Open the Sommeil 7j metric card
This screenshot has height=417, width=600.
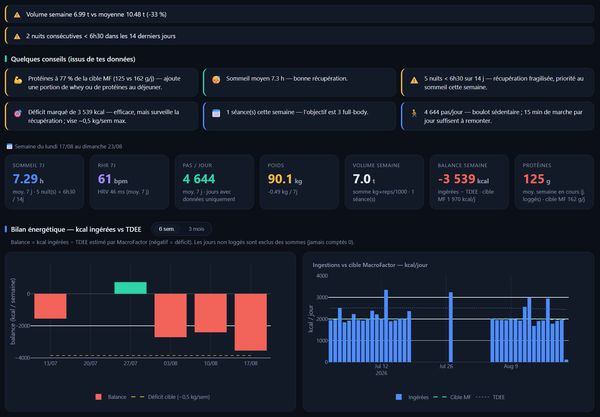click(x=44, y=182)
